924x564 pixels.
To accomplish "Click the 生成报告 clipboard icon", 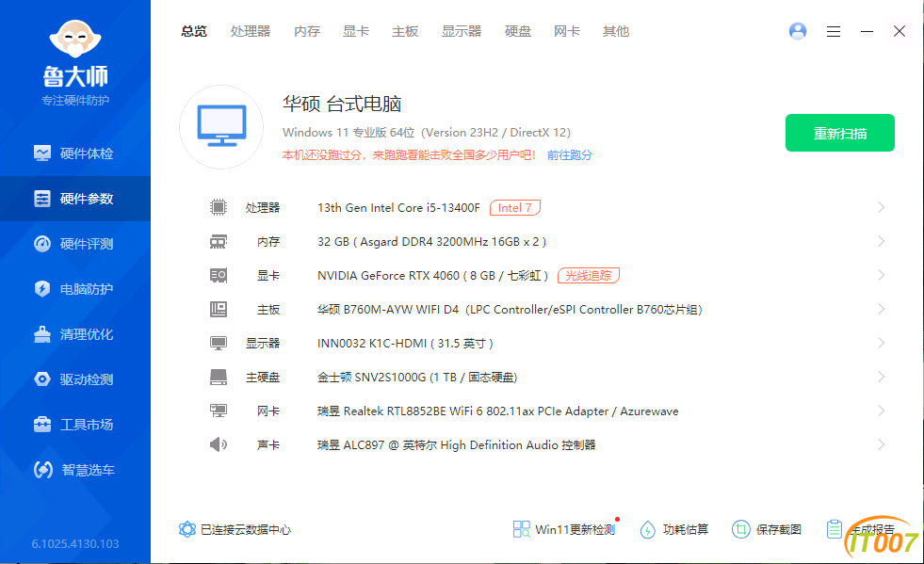I will coord(834,529).
